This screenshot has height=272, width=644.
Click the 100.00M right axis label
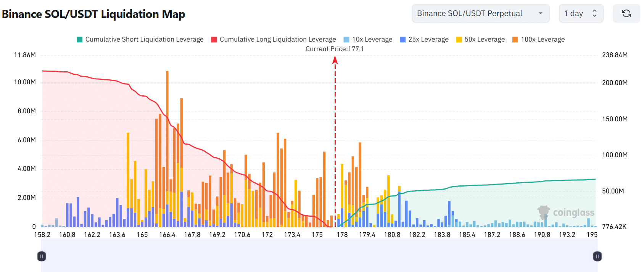coord(615,155)
